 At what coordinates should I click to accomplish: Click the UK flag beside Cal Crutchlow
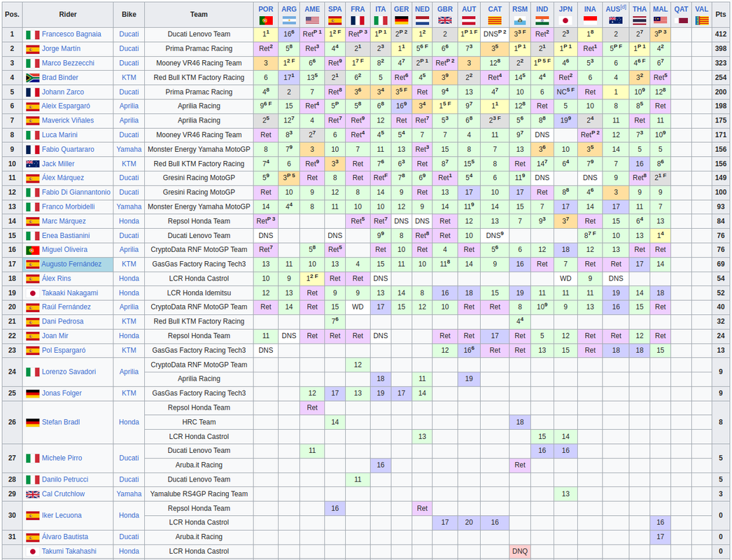33,494
